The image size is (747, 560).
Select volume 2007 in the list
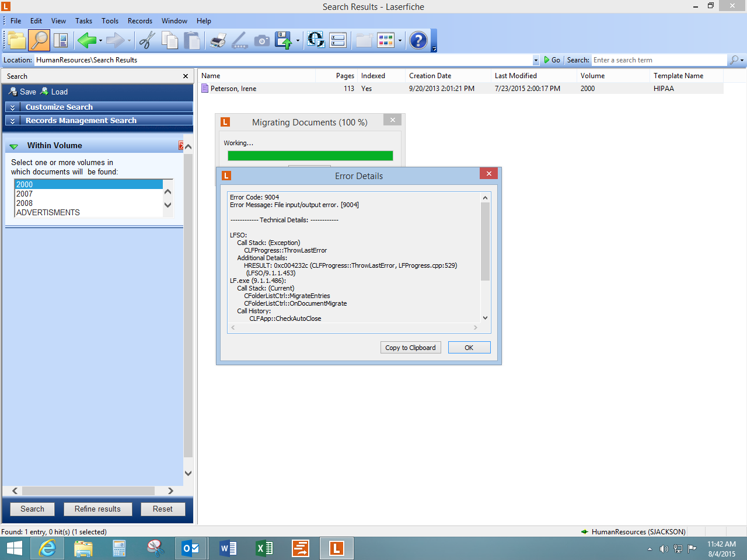[x=88, y=194]
